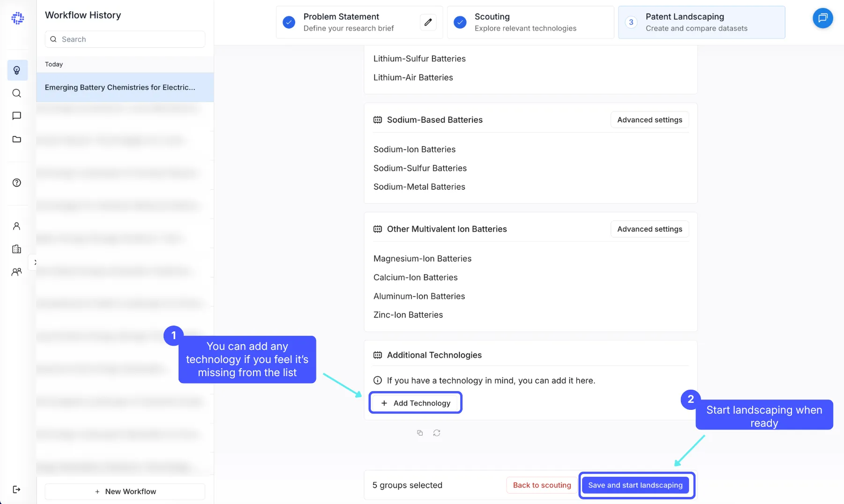Click the logout icon at sidebar bottom
844x504 pixels.
point(17,489)
